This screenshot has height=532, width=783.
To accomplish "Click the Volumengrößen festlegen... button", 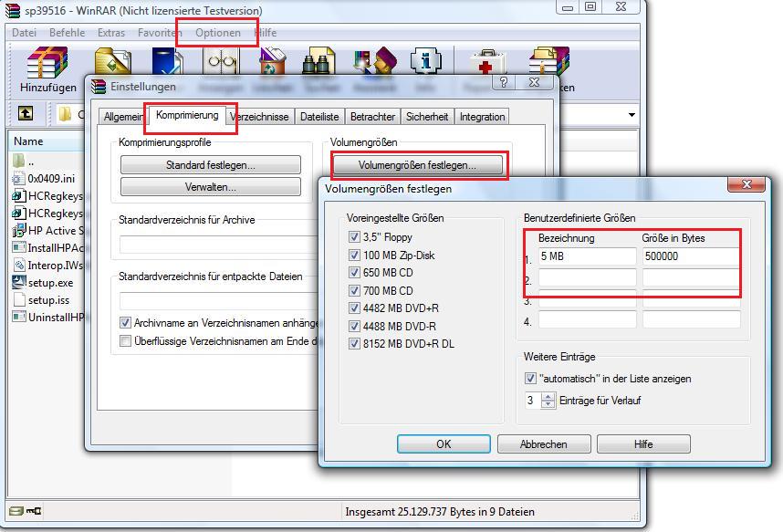I will coord(417,165).
